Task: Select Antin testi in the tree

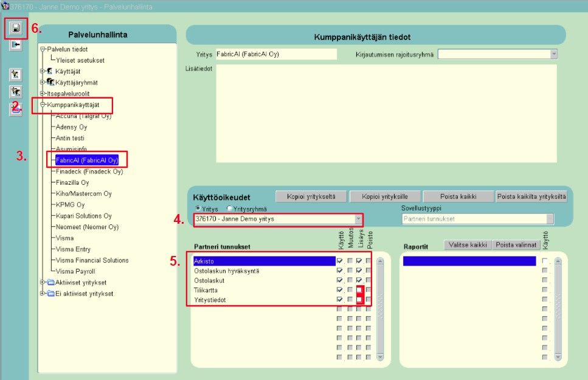Action: pos(70,138)
